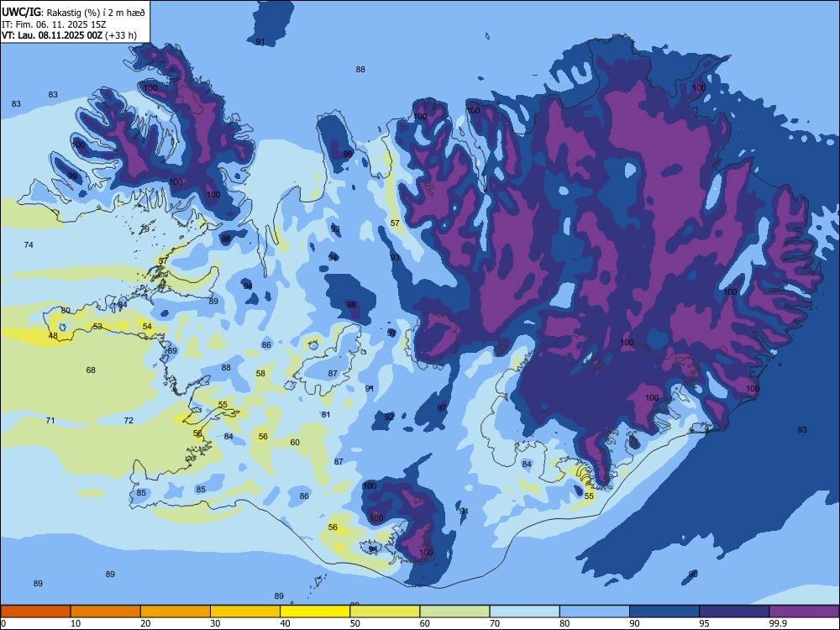The width and height of the screenshot is (840, 630).
Task: Click the '90' legend scale label
Action: pyautogui.click(x=634, y=623)
